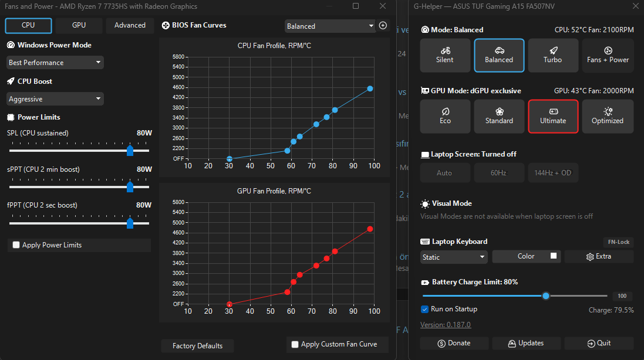Open Fans + Power settings

point(608,55)
